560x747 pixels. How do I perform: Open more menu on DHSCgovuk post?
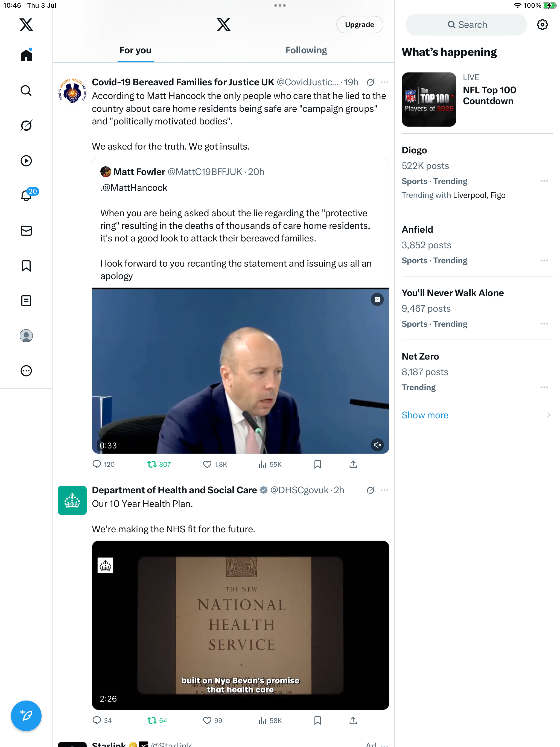(384, 490)
